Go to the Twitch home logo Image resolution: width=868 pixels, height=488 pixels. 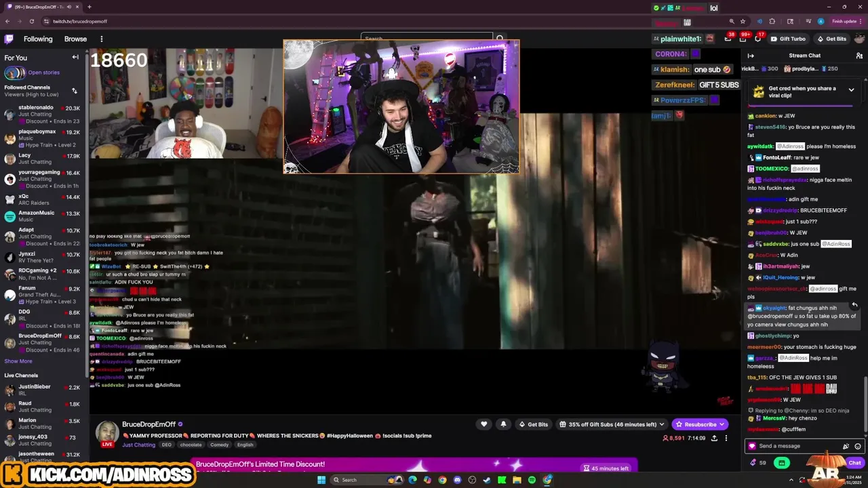click(8, 39)
